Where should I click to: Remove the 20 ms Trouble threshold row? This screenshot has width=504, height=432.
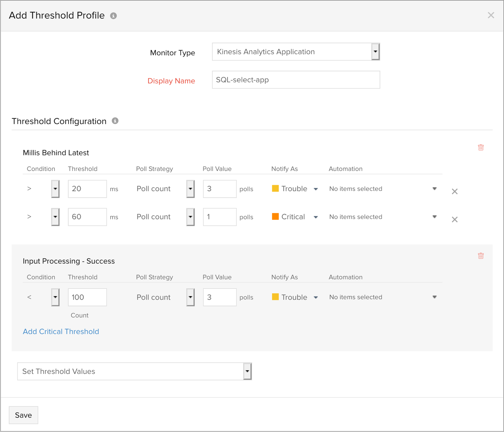click(455, 191)
